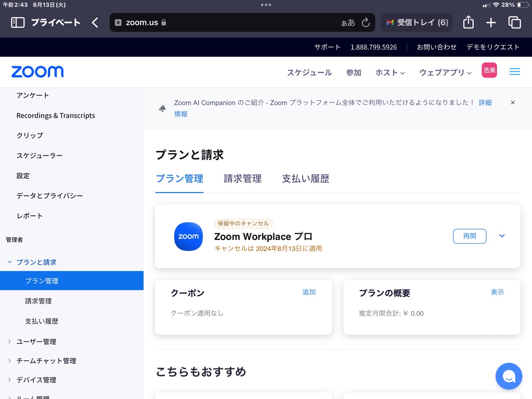The image size is (532, 399).
Task: Switch to the プラン管理 tab
Action: pyautogui.click(x=179, y=179)
